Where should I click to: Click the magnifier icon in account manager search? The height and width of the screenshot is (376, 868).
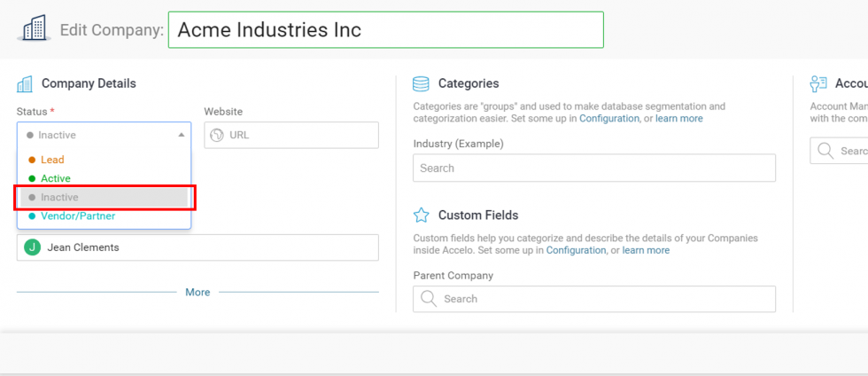tap(825, 151)
